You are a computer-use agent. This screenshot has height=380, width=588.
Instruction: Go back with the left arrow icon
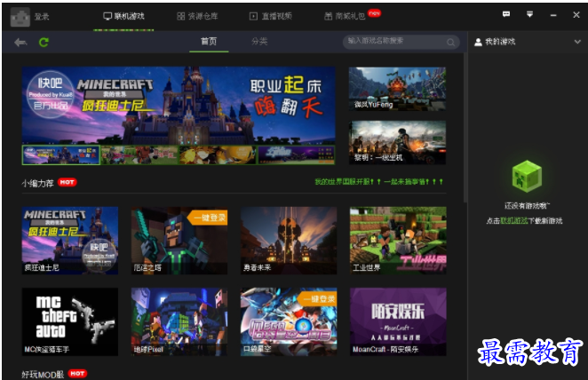click(x=20, y=43)
